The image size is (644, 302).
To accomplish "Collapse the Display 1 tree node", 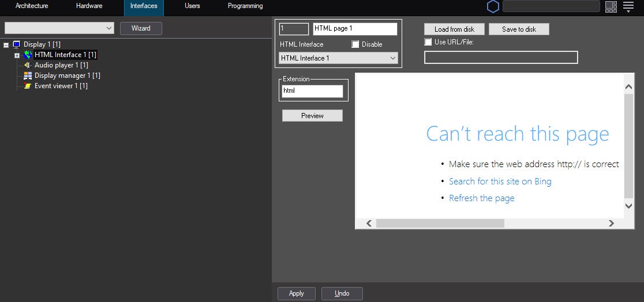I will [x=6, y=45].
